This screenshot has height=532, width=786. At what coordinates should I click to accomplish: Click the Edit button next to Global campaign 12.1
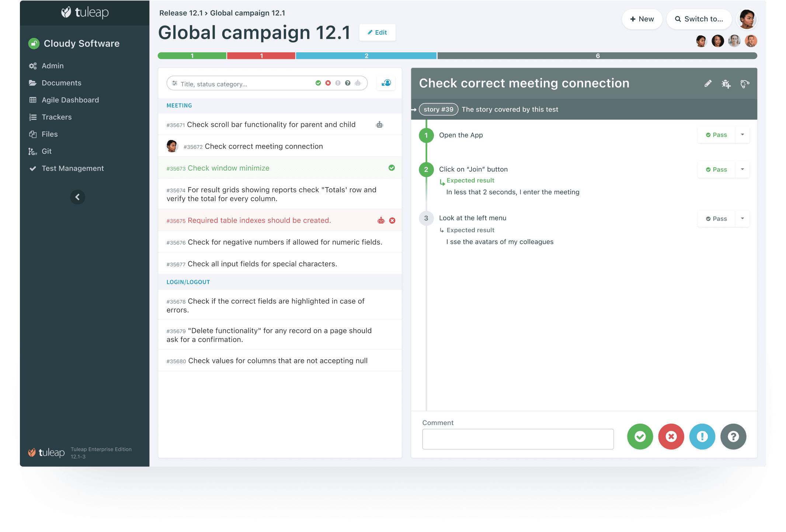(x=378, y=32)
